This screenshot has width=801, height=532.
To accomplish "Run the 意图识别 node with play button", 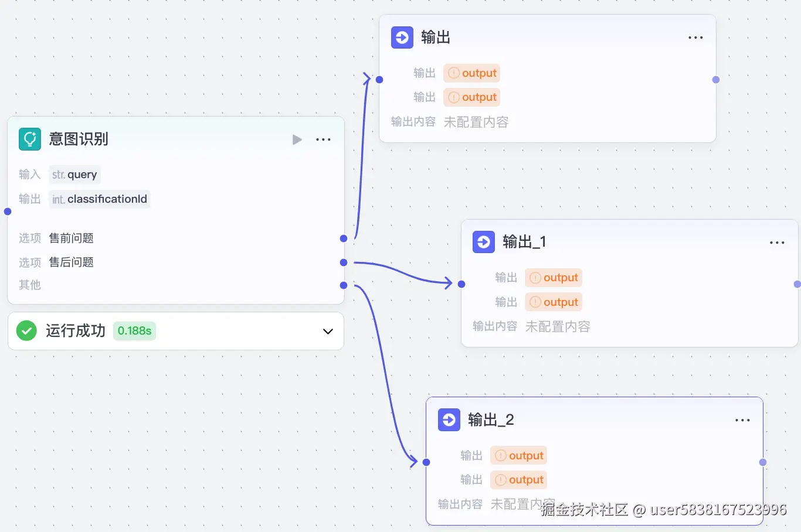I will tap(297, 139).
